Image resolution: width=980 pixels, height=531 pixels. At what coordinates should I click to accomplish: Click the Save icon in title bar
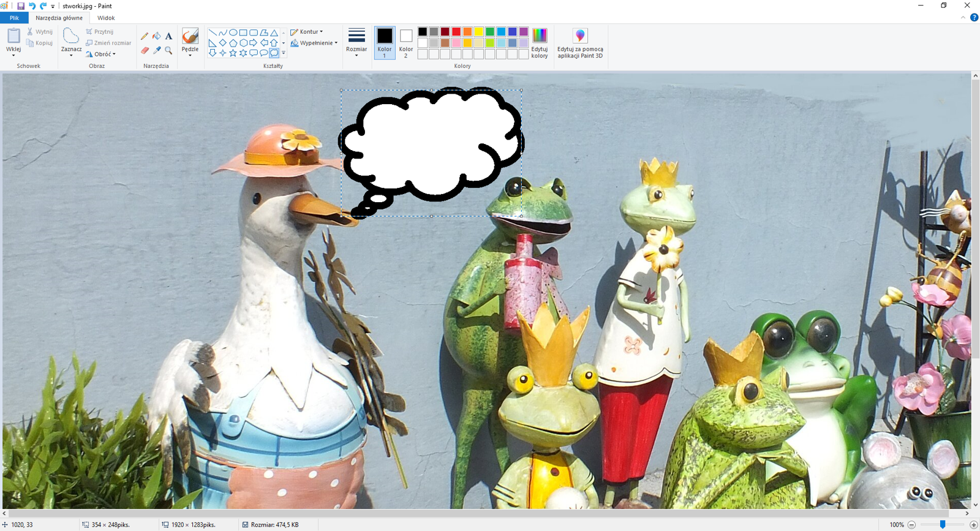20,6
